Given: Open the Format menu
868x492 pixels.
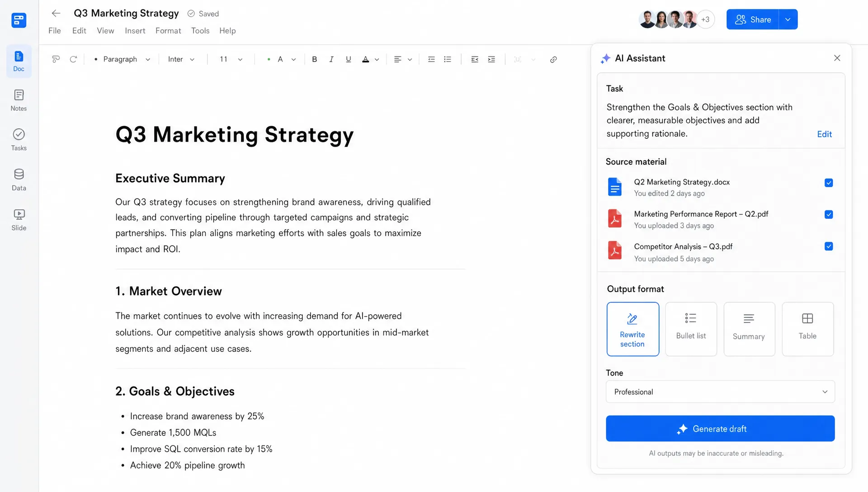Looking at the screenshot, I should tap(168, 31).
